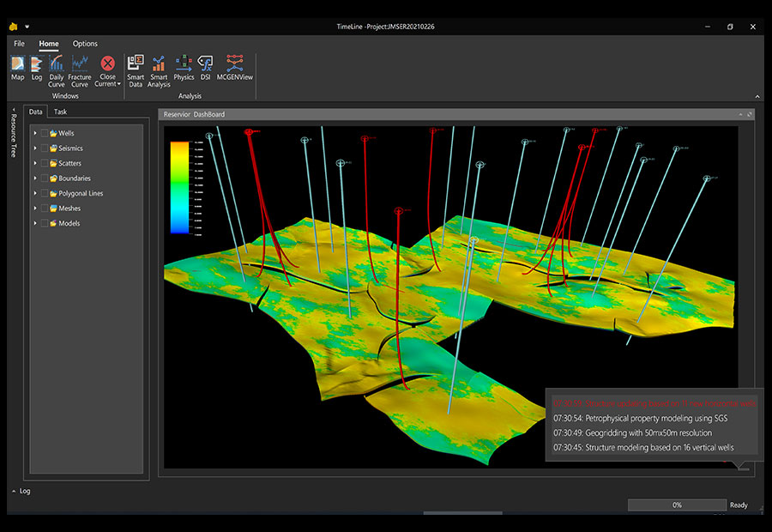
Task: Select the "Structure modeling based on 16 vertical wells" entry
Action: pos(643,448)
